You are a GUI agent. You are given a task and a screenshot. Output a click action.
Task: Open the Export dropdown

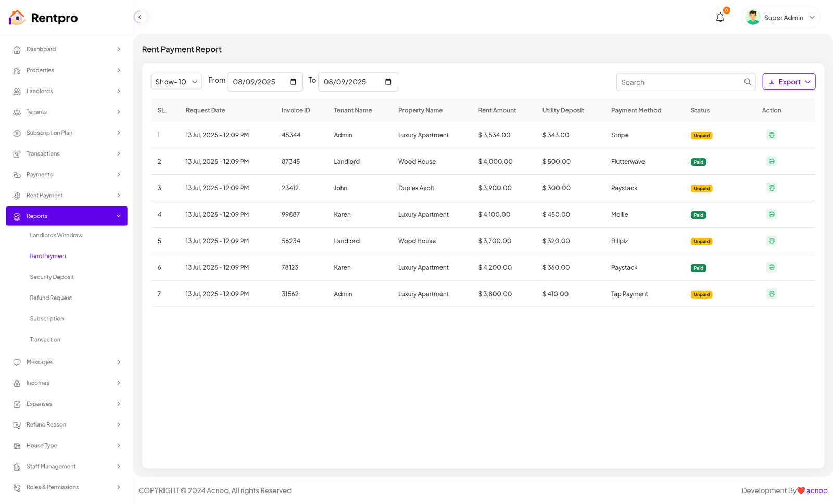click(788, 82)
